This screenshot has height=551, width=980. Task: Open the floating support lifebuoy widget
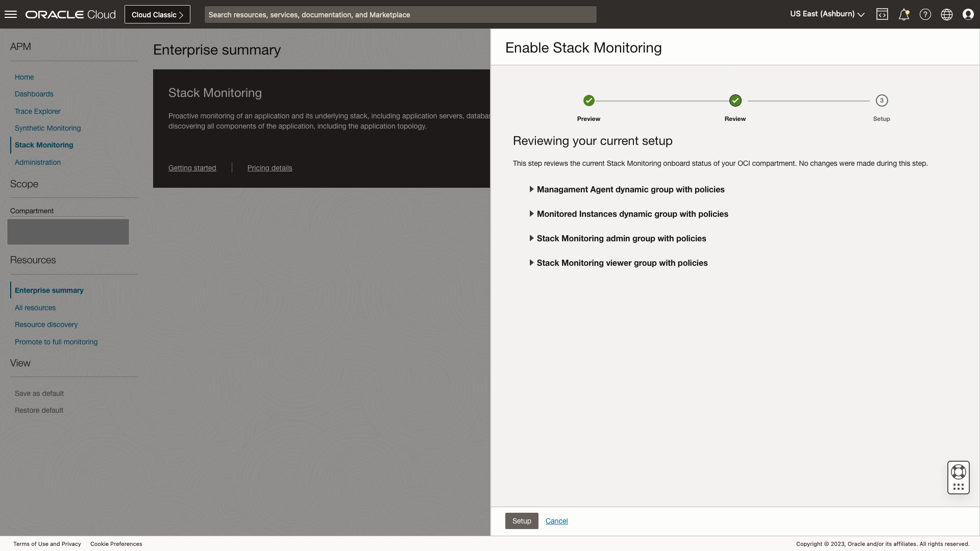[x=958, y=478]
